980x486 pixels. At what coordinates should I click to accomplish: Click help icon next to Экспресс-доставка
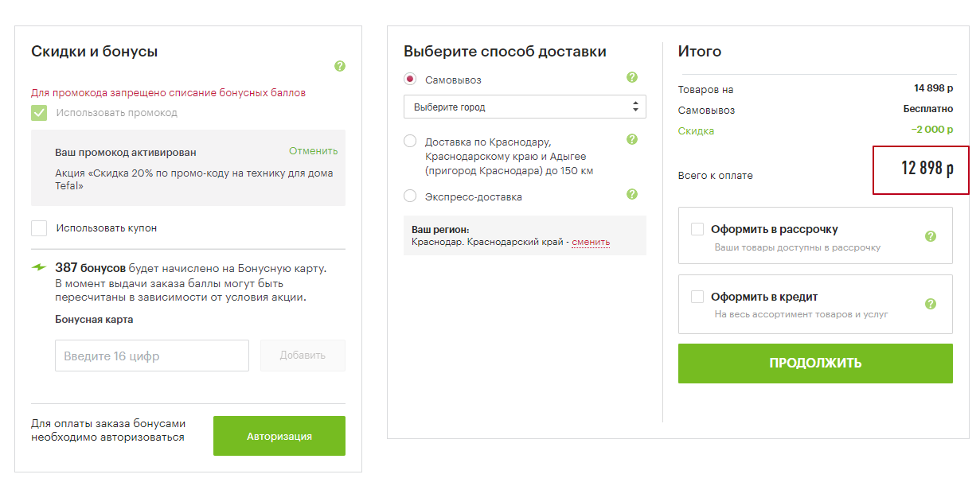tap(632, 194)
